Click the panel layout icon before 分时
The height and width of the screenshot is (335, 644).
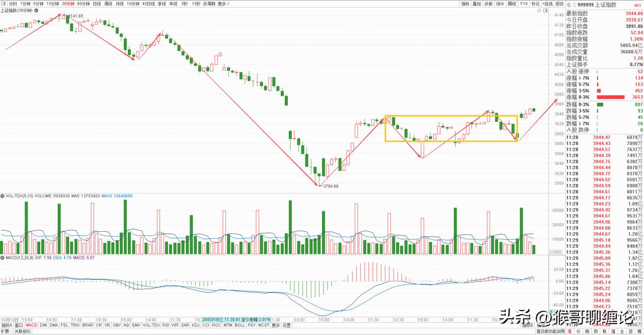[x=4, y=4]
